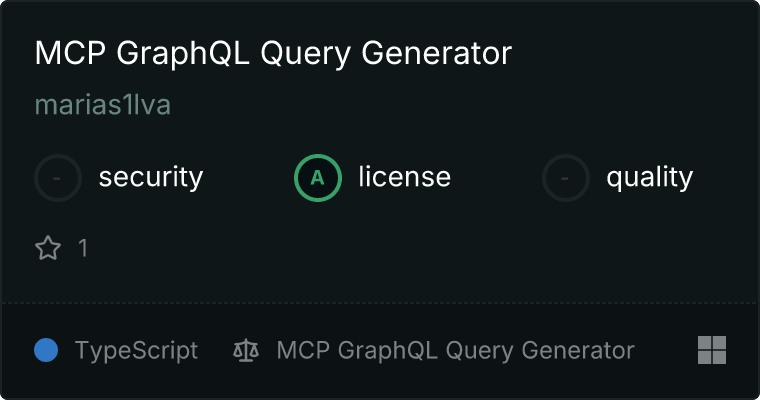
Task: Click the balance scale license icon
Action: (x=246, y=350)
